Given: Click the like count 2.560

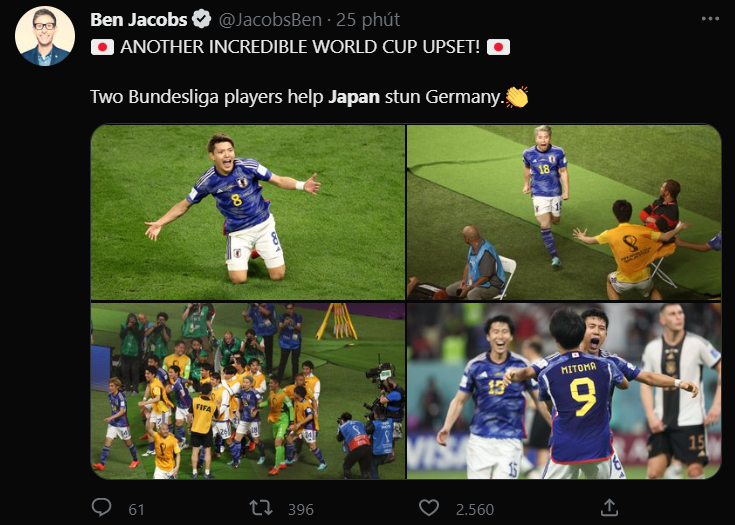Looking at the screenshot, I should click(475, 510).
